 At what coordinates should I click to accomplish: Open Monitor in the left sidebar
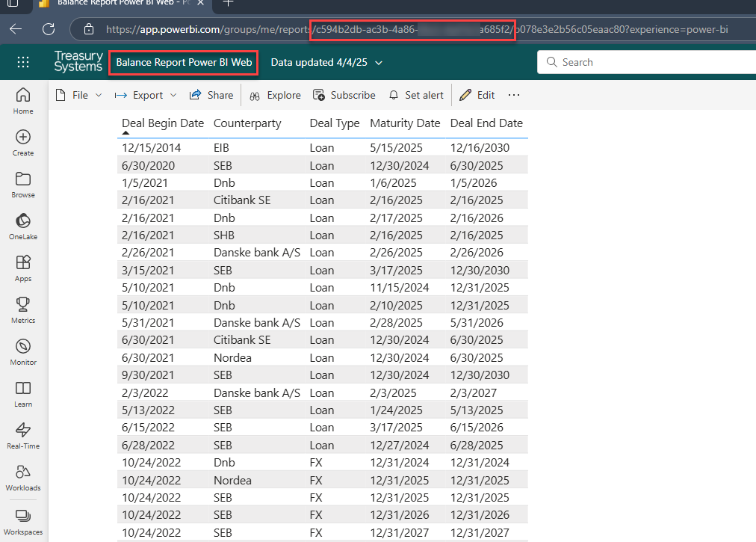pyautogui.click(x=23, y=352)
